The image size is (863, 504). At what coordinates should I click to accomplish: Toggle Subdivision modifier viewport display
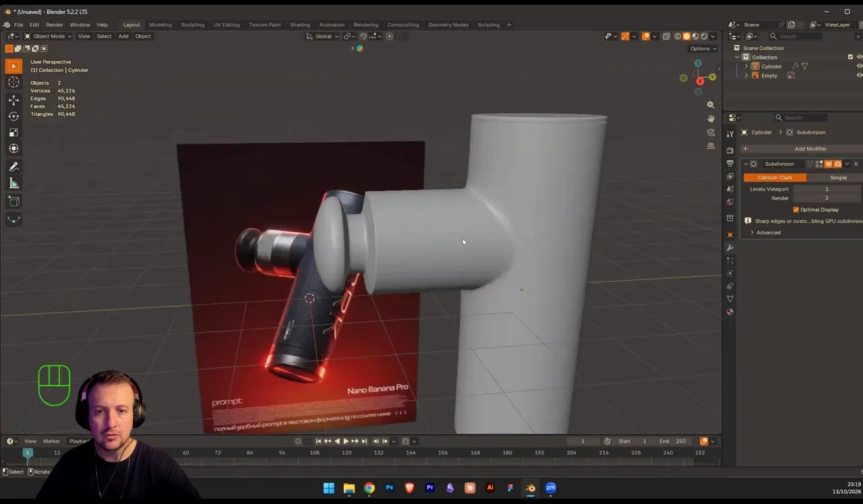(x=829, y=164)
